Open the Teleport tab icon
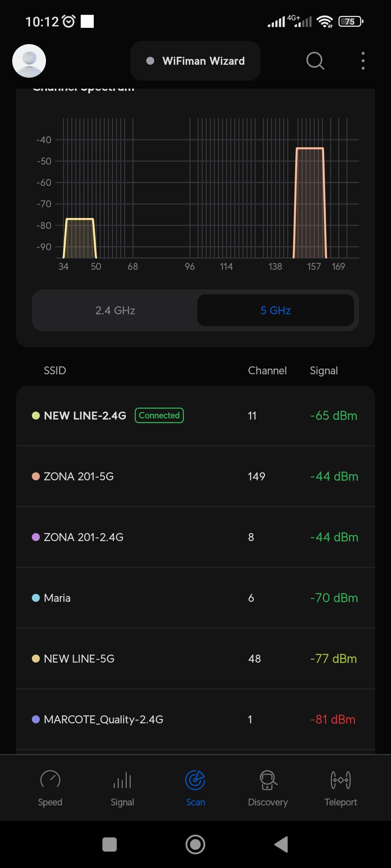This screenshot has height=868, width=391. [340, 780]
